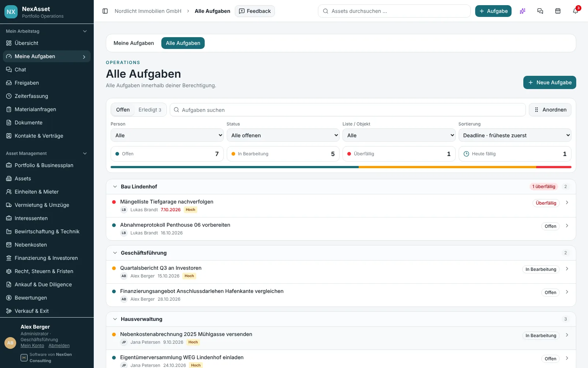Switch to Meine Aufgaben tab
This screenshot has width=588, height=368.
click(134, 43)
